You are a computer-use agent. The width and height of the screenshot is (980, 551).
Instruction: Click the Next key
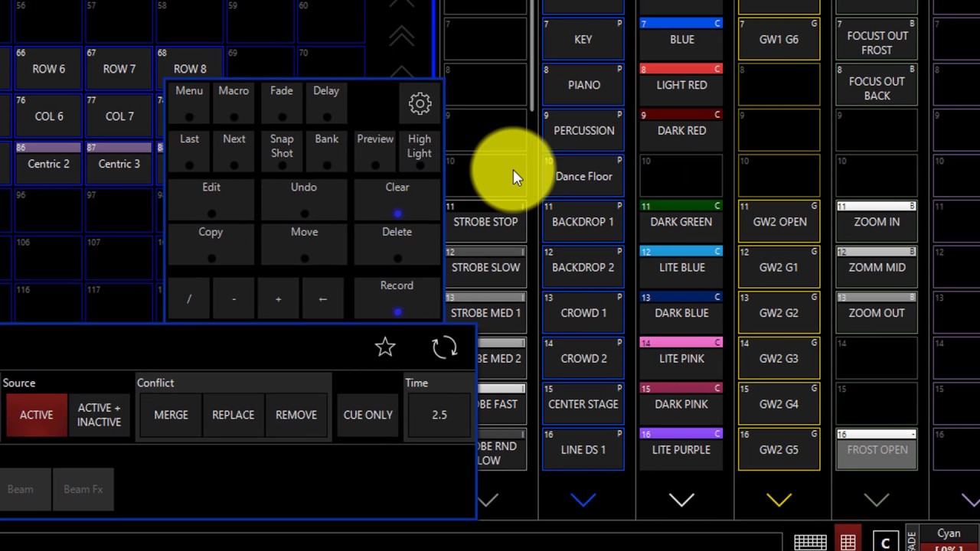pyautogui.click(x=234, y=151)
